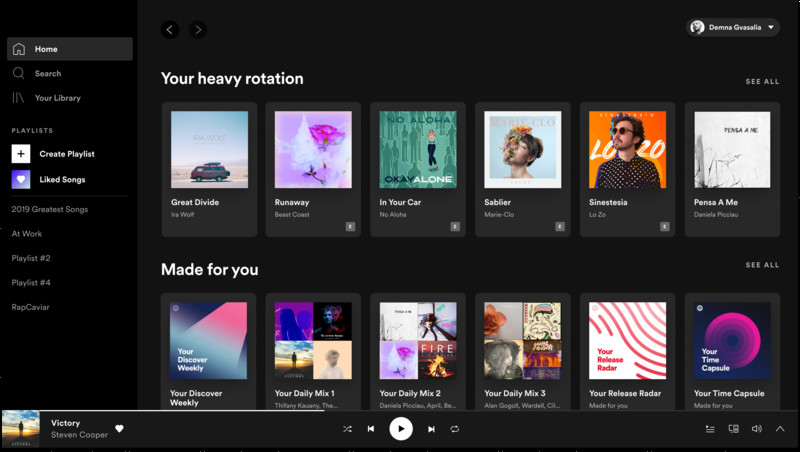Open Your Daily Mix 1 cover
800x452 pixels.
(x=313, y=341)
